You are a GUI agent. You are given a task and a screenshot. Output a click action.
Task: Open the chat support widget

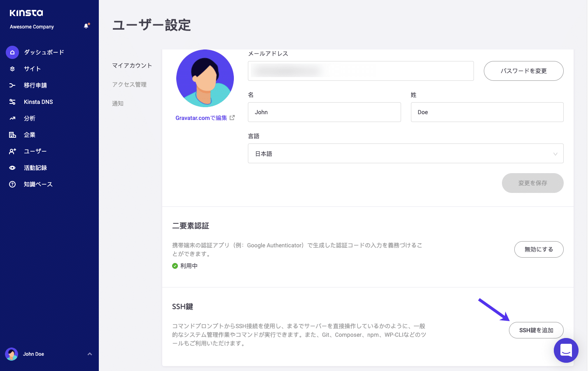566,350
